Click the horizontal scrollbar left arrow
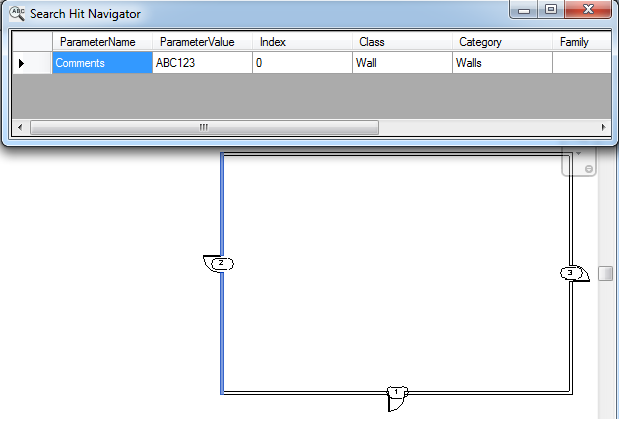The height and width of the screenshot is (425, 620). (20, 127)
